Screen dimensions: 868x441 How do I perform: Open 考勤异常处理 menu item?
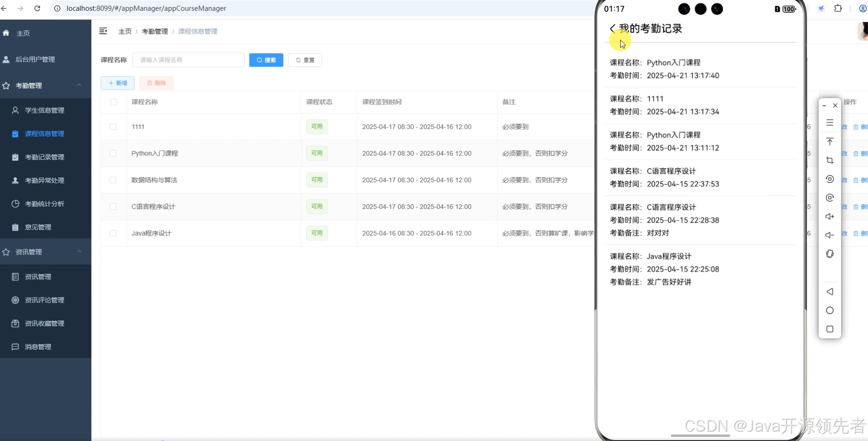click(46, 180)
